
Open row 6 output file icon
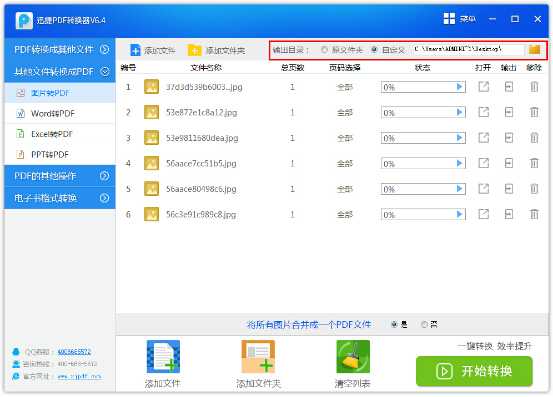click(484, 214)
